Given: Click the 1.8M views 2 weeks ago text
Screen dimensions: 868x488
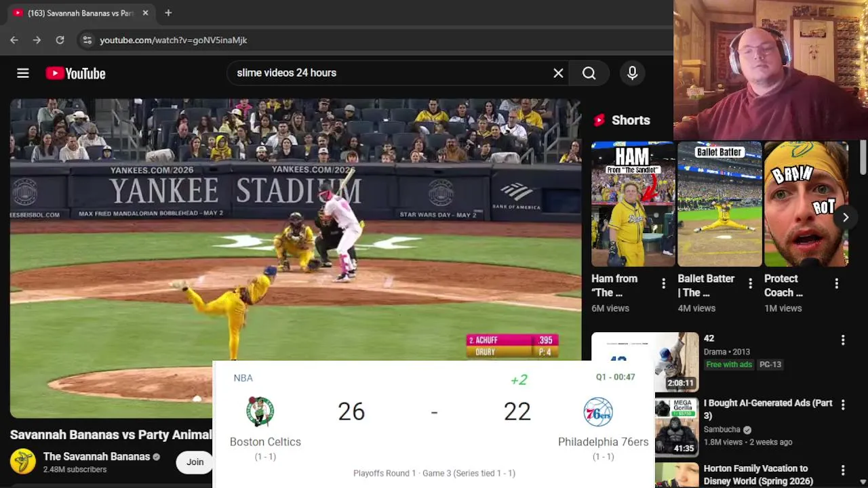Looking at the screenshot, I should click(747, 442).
